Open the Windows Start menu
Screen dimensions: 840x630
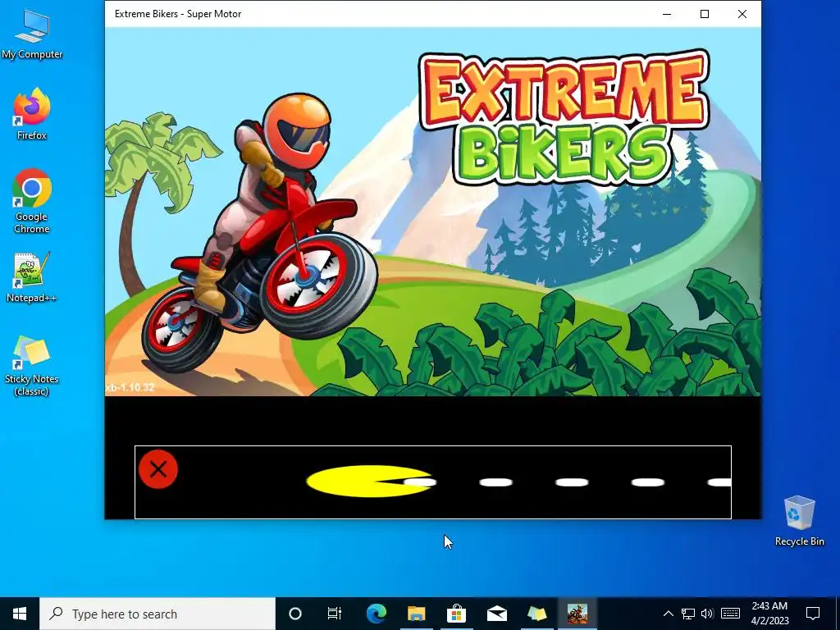click(20, 614)
